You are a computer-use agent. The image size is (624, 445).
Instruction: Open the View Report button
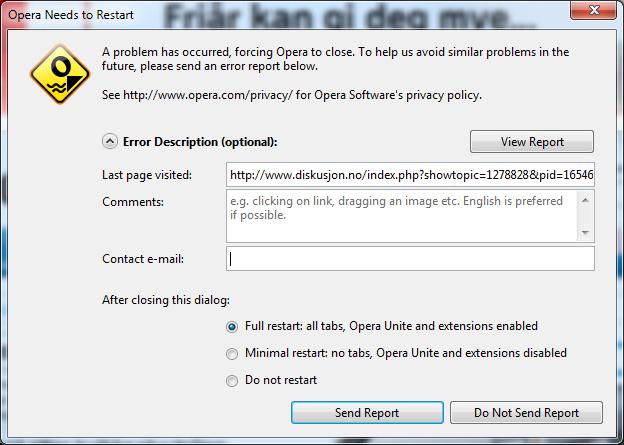531,142
